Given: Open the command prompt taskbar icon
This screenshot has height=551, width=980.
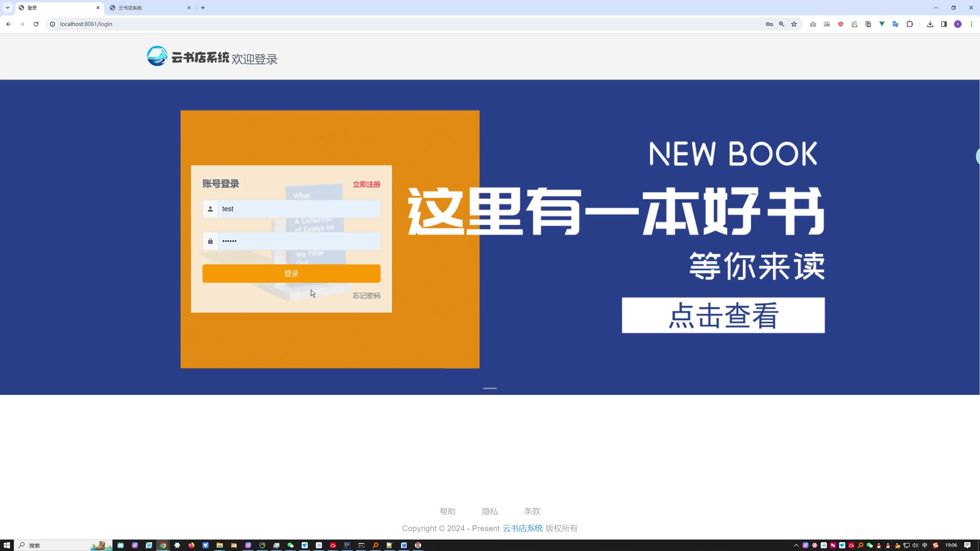Looking at the screenshot, I should (361, 545).
